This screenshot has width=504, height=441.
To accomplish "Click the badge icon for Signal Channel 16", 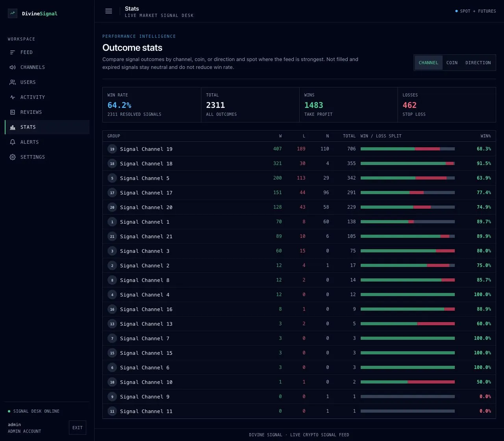I will (x=112, y=309).
